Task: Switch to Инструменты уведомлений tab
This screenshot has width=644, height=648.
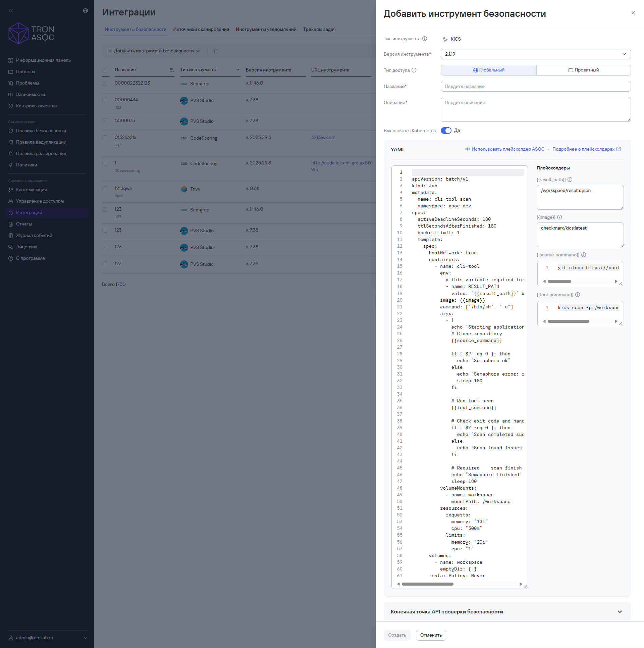Action: pos(266,30)
